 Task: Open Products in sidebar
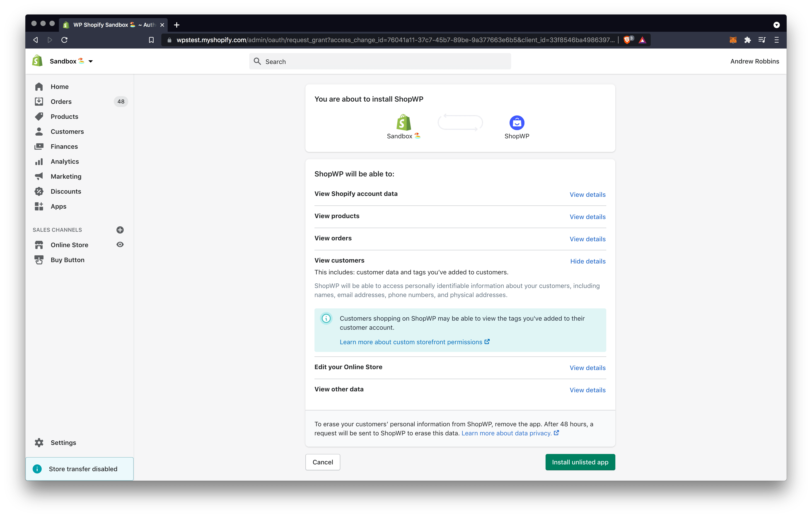point(64,116)
